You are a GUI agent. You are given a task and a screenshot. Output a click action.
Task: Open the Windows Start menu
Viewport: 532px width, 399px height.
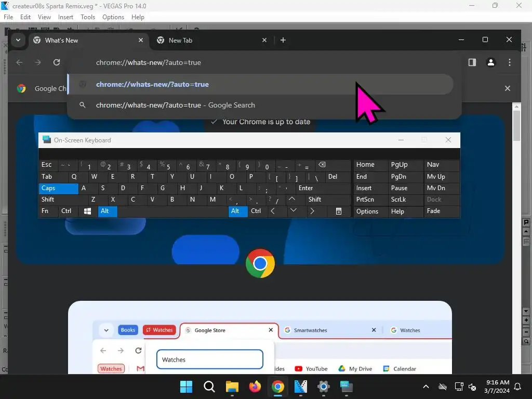coord(186,387)
